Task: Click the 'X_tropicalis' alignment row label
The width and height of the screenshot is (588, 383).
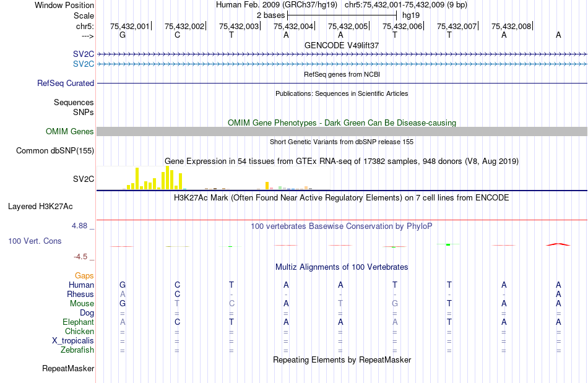Action: (x=73, y=341)
